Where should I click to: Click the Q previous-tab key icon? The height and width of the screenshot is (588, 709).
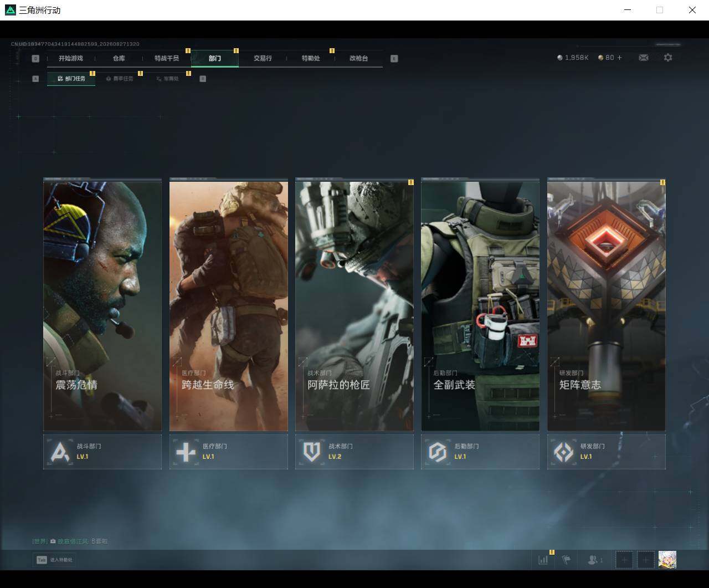tap(35, 59)
